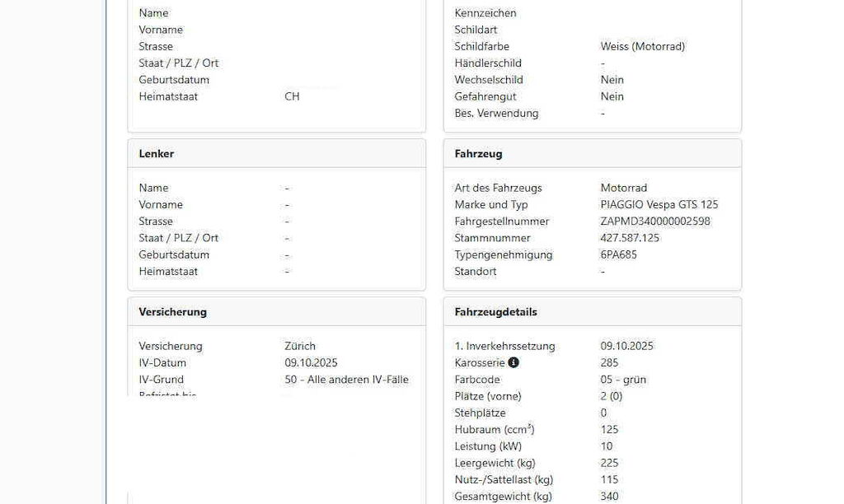Click the Versicherung panel header
Image resolution: width=844 pixels, height=504 pixels.
click(172, 312)
